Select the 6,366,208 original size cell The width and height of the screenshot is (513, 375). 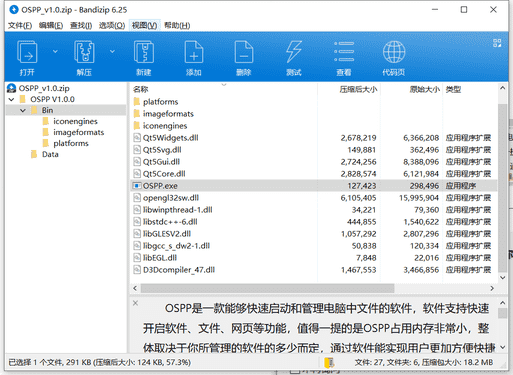click(x=421, y=138)
